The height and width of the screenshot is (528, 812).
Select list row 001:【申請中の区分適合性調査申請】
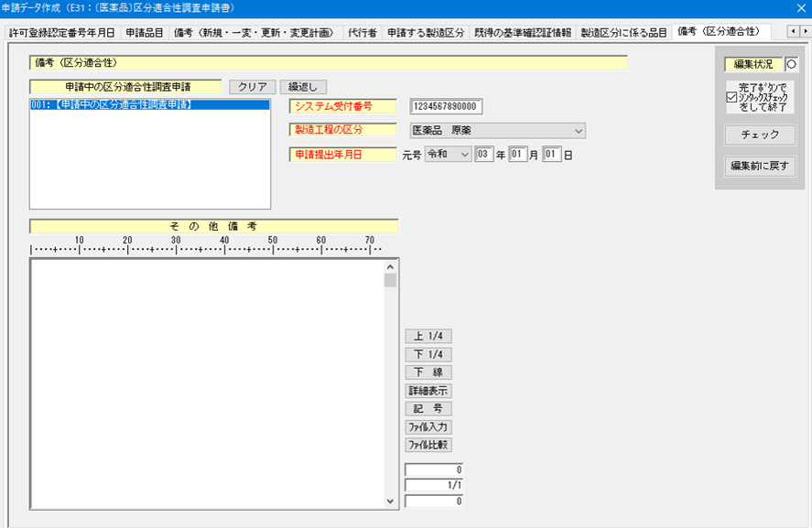click(x=150, y=104)
